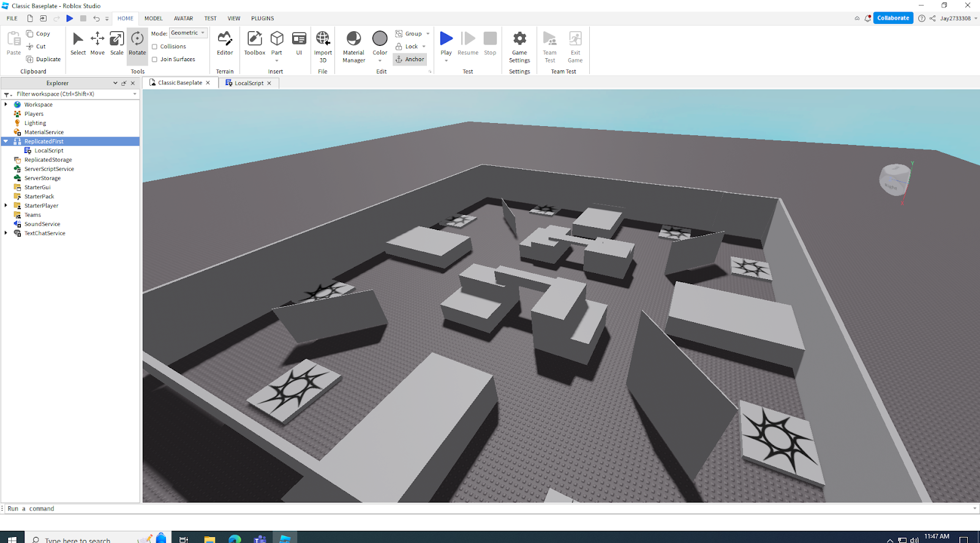980x543 pixels.
Task: Click the Filter workspace input field
Action: pyautogui.click(x=73, y=94)
